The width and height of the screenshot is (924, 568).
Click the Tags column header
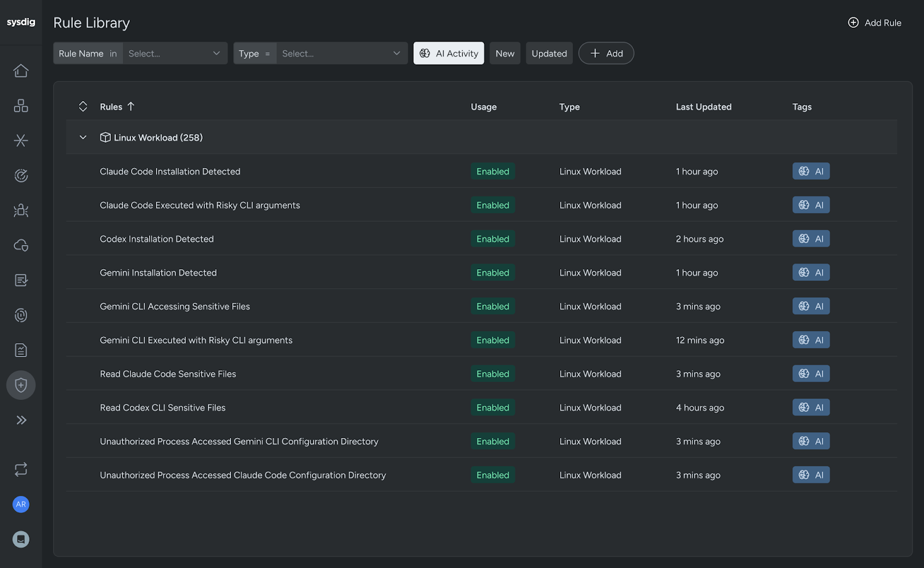click(x=802, y=107)
